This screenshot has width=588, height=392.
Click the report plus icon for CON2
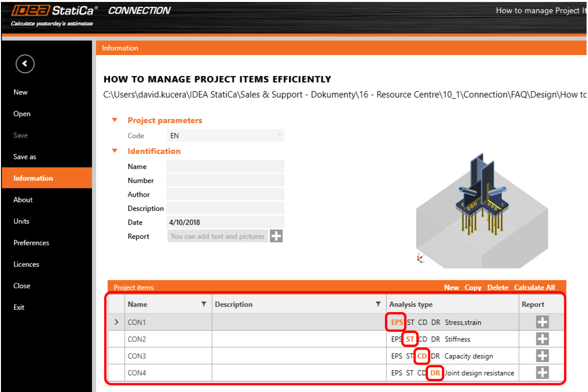(x=542, y=339)
